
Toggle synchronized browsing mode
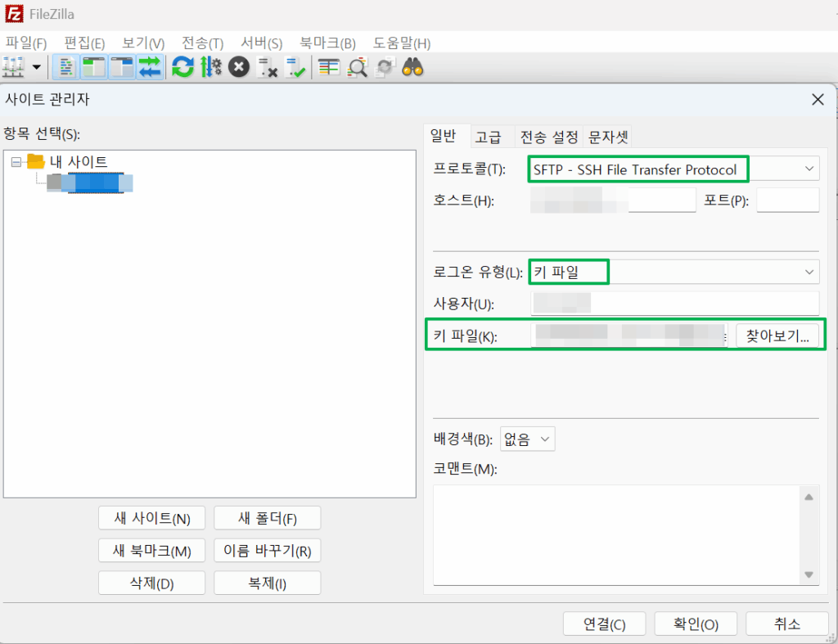coord(385,67)
